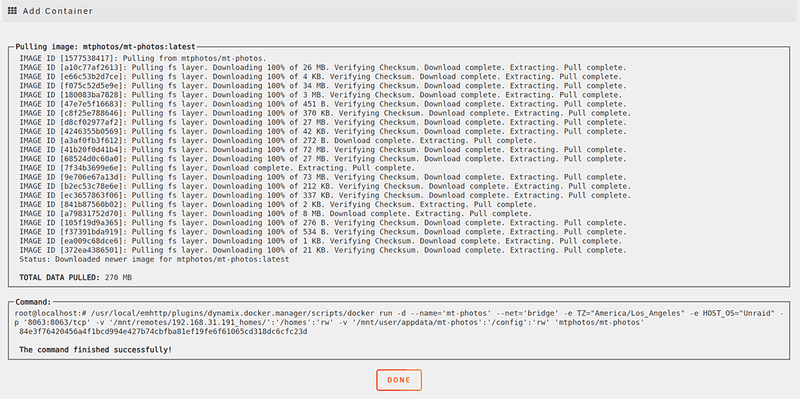800x399 pixels.
Task: Click the ec3657863f06 layer log line
Action: pos(325,195)
